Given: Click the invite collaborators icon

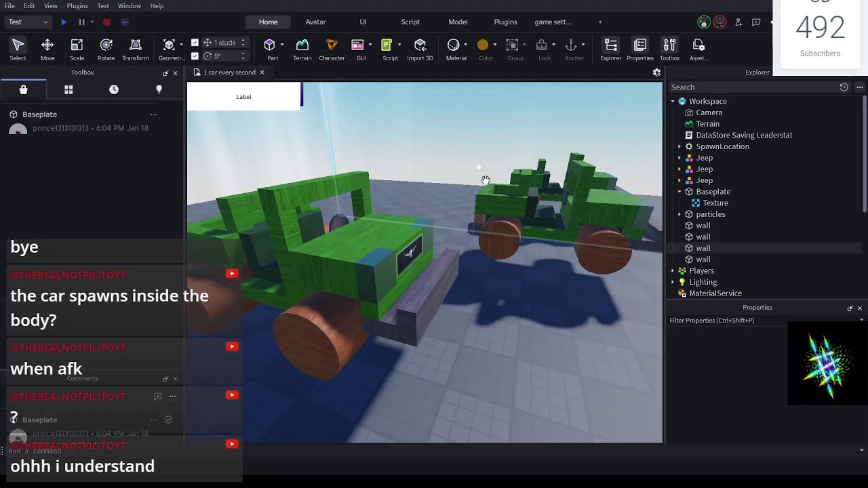Looking at the screenshot, I should click(x=738, y=22).
